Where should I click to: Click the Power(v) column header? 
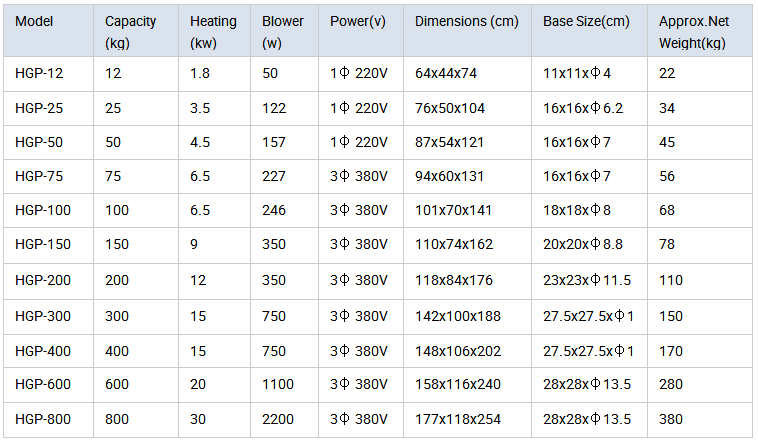(361, 31)
